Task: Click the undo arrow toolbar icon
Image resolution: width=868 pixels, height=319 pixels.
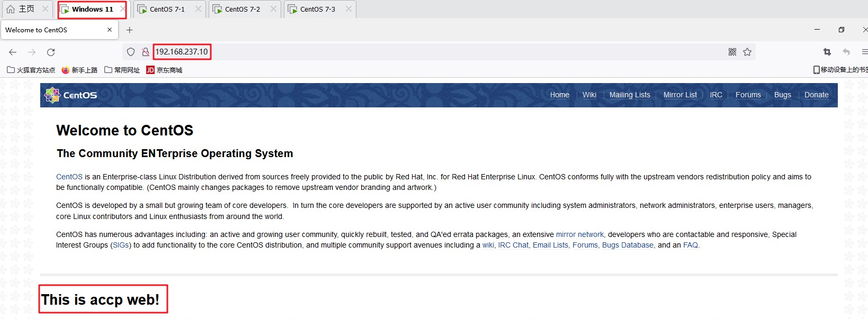Action: tap(846, 52)
